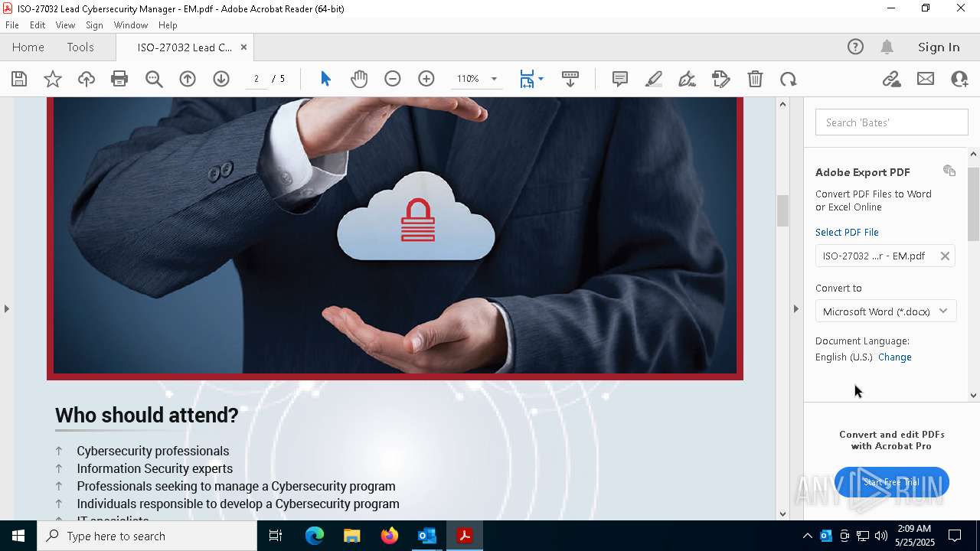This screenshot has height=551, width=980.
Task: Open the Sign menu
Action: [94, 25]
